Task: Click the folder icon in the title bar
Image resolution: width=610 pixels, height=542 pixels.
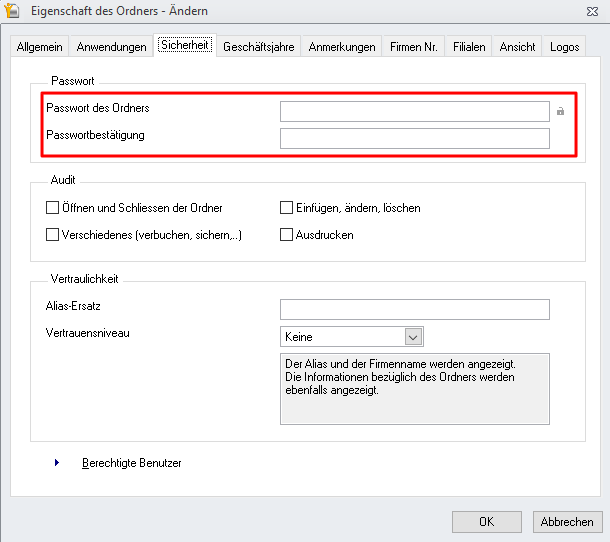Action: click(12, 11)
